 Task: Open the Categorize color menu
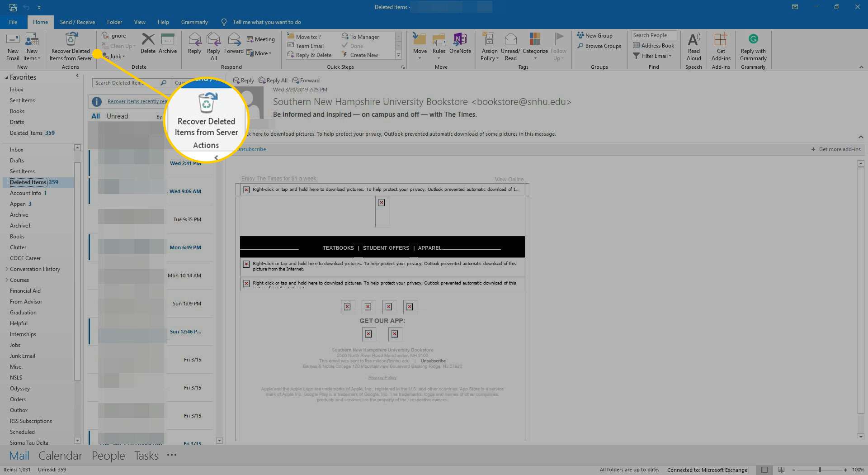pos(535,47)
